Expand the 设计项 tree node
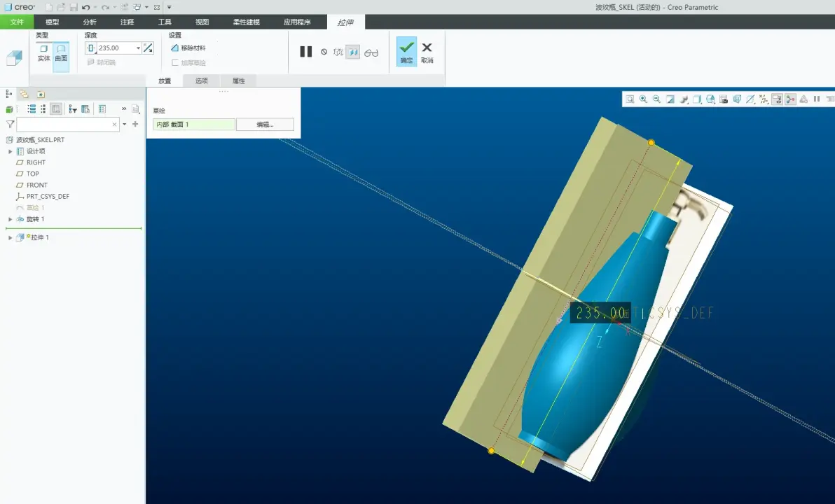Viewport: 835px width, 504px height. (x=10, y=151)
